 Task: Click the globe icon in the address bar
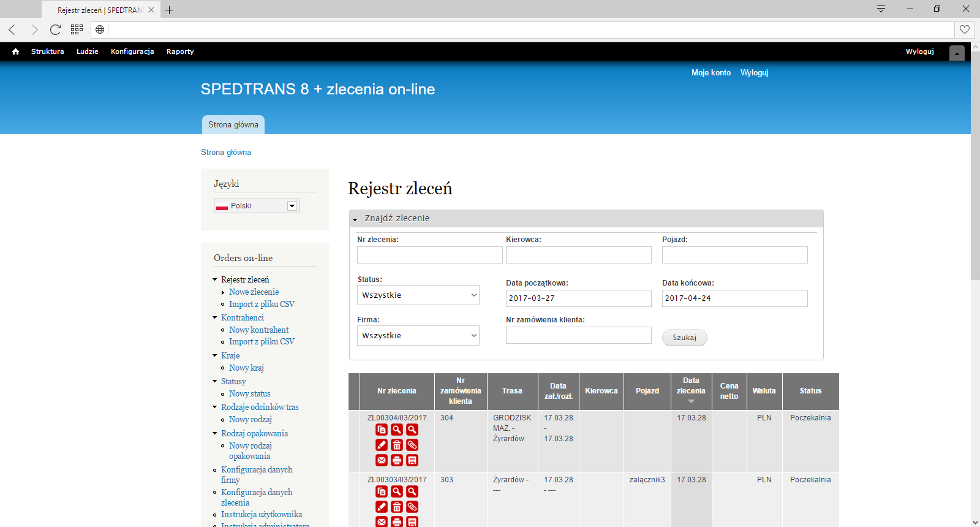100,29
